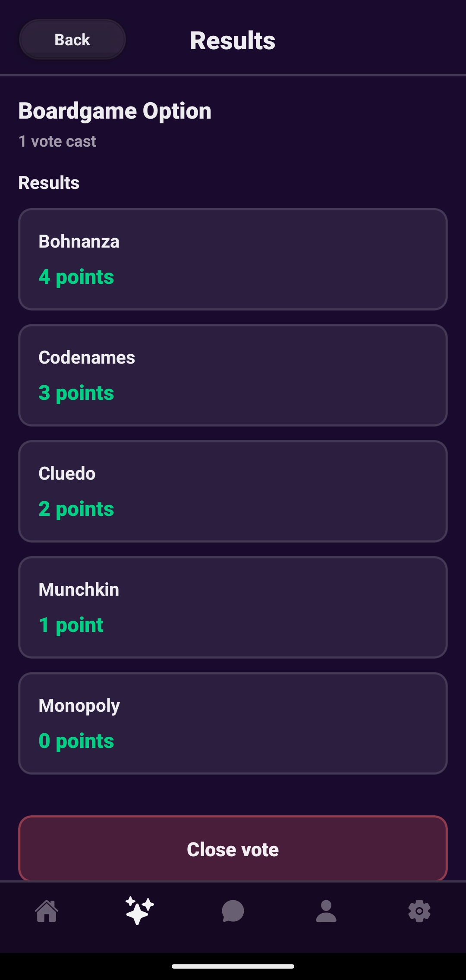Select the Cluedo result card
Screen dimensions: 466x980
(x=233, y=491)
